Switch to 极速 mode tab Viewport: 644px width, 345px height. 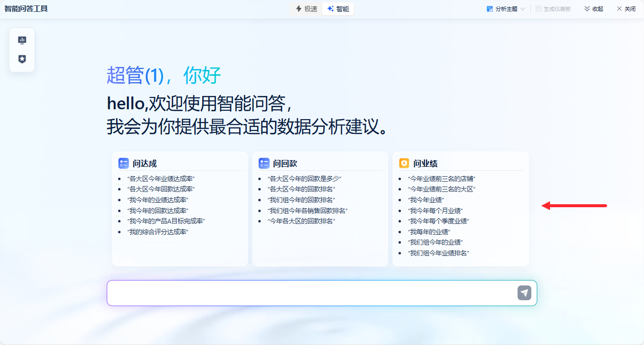pos(307,9)
